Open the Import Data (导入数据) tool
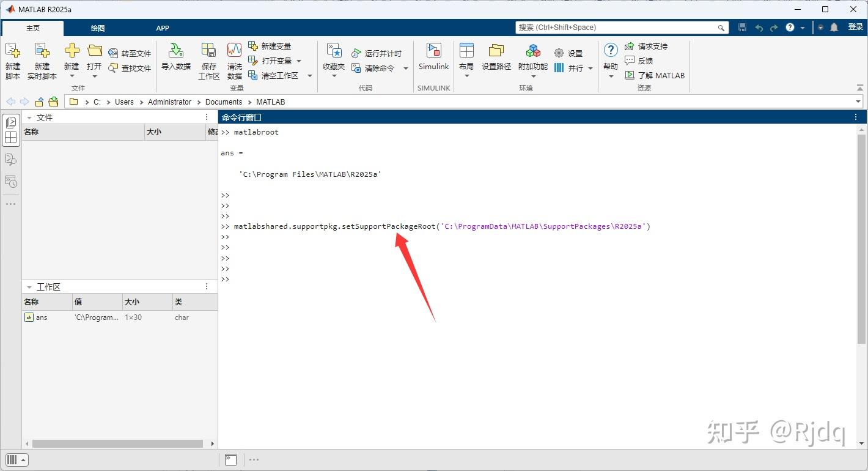868x471 pixels. point(175,59)
